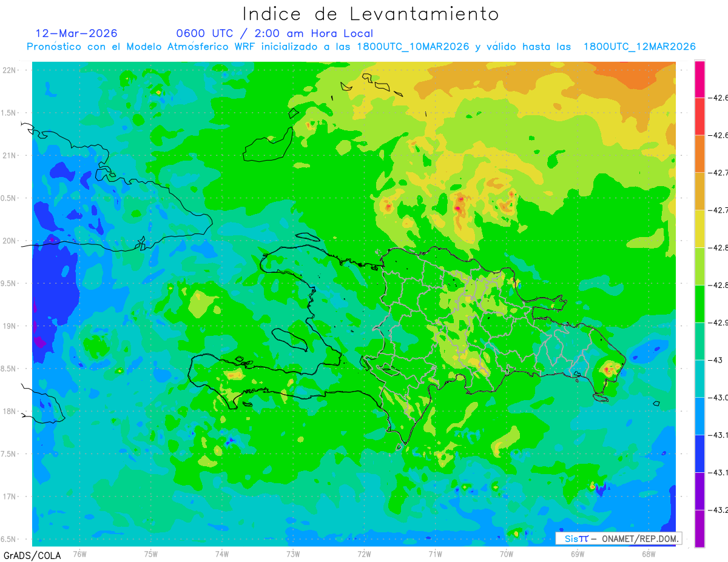Click the 74W longitude label
This screenshot has height=562, width=728.
click(222, 553)
